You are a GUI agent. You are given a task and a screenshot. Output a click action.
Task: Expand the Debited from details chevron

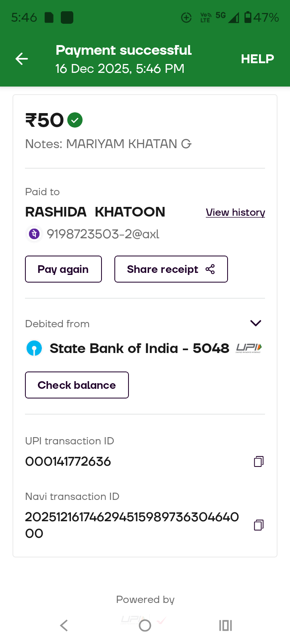(x=256, y=323)
